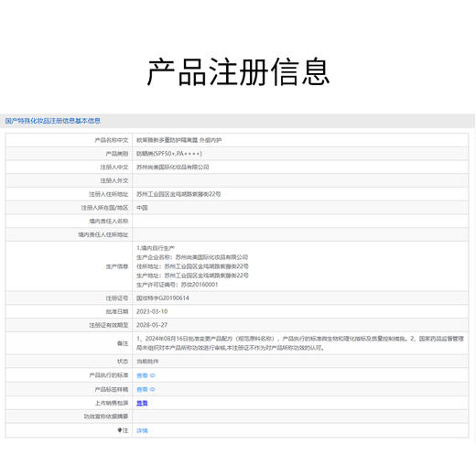Open the 查看 link for 产品标签样稿

point(142,389)
